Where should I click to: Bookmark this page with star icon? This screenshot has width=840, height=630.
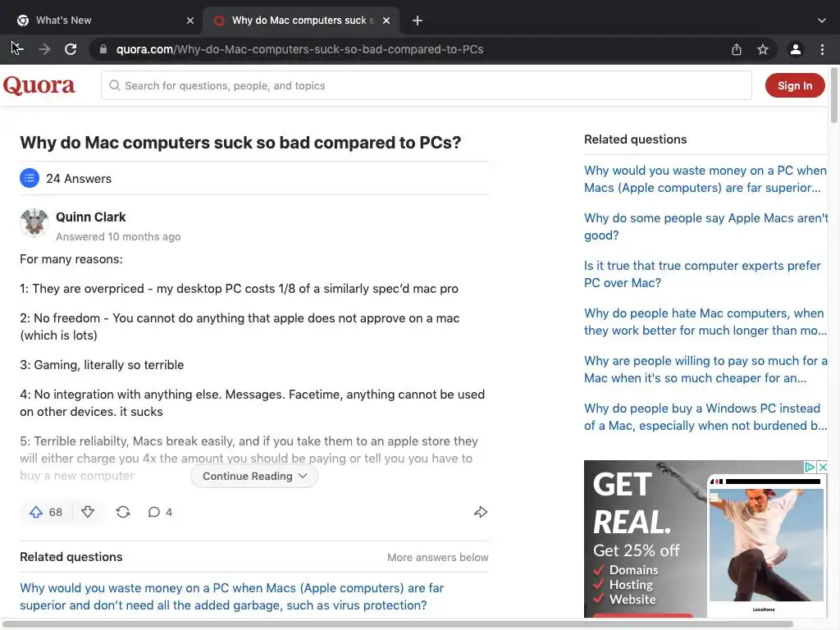[x=763, y=49]
